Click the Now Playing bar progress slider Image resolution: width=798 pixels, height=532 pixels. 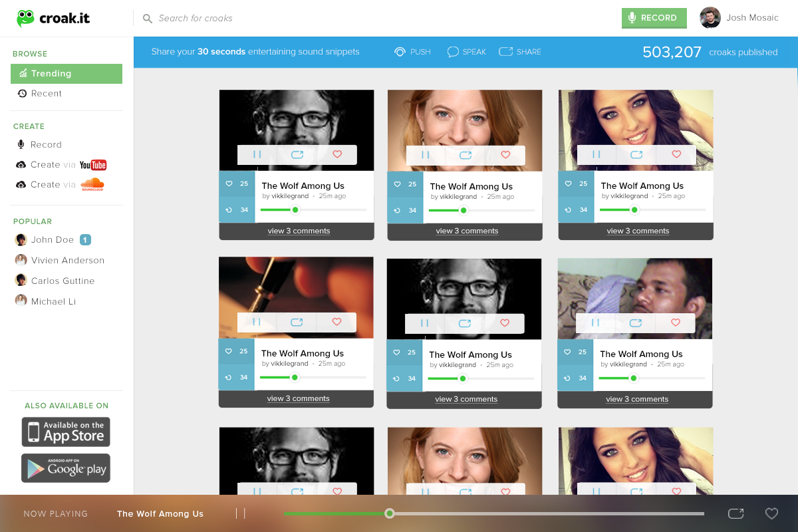pos(494,513)
